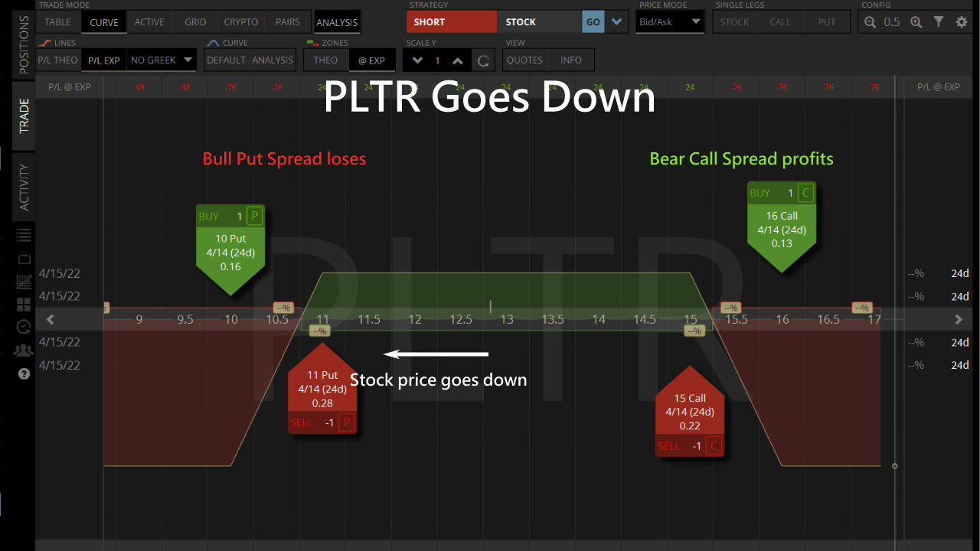Viewport: 980px width, 551px height.
Task: Click the 9.5 strike on price axis
Action: pyautogui.click(x=185, y=319)
